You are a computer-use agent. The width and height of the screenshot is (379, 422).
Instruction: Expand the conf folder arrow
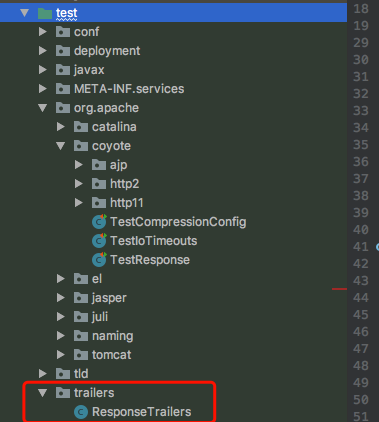pyautogui.click(x=42, y=32)
